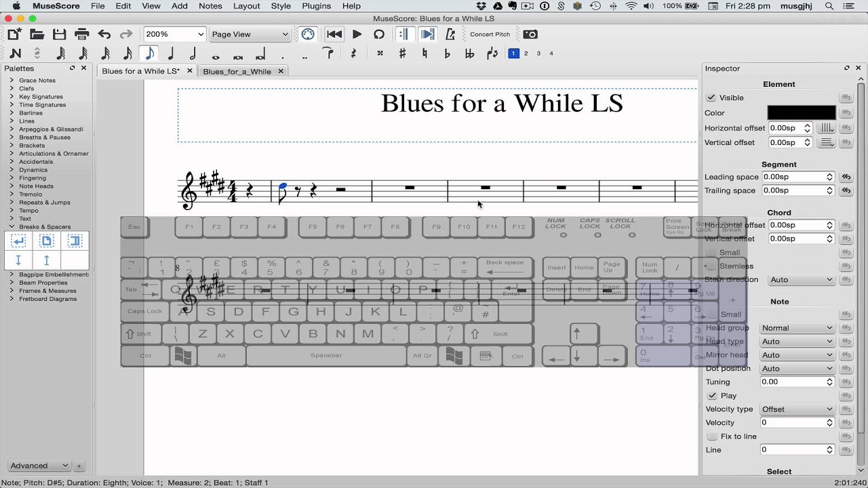
Task: Flip stem direction icon
Action: [492, 54]
